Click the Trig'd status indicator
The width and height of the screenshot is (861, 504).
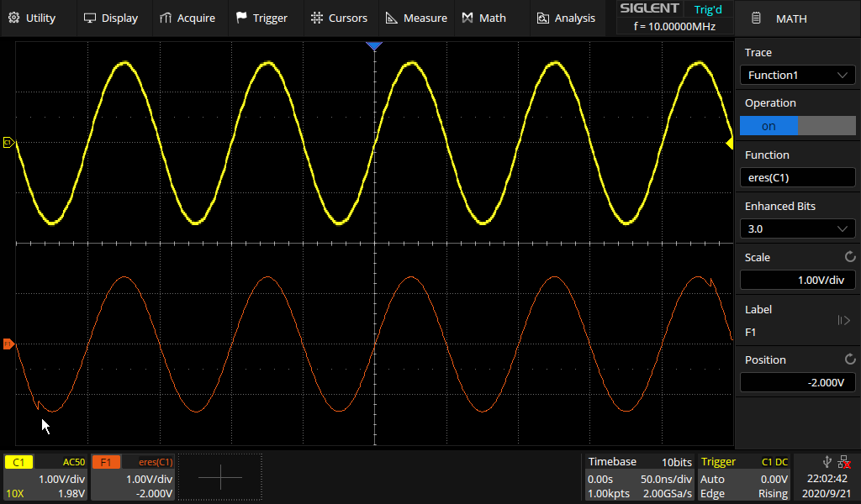point(708,9)
